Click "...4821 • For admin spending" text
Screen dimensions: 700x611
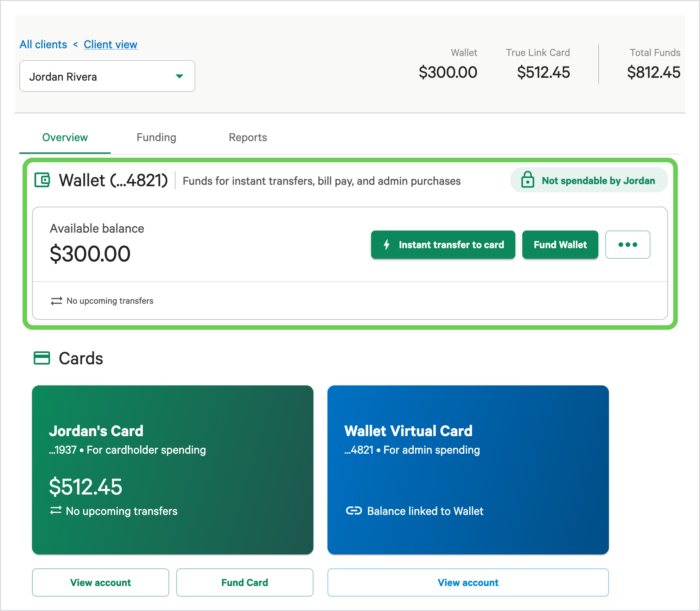[412, 450]
